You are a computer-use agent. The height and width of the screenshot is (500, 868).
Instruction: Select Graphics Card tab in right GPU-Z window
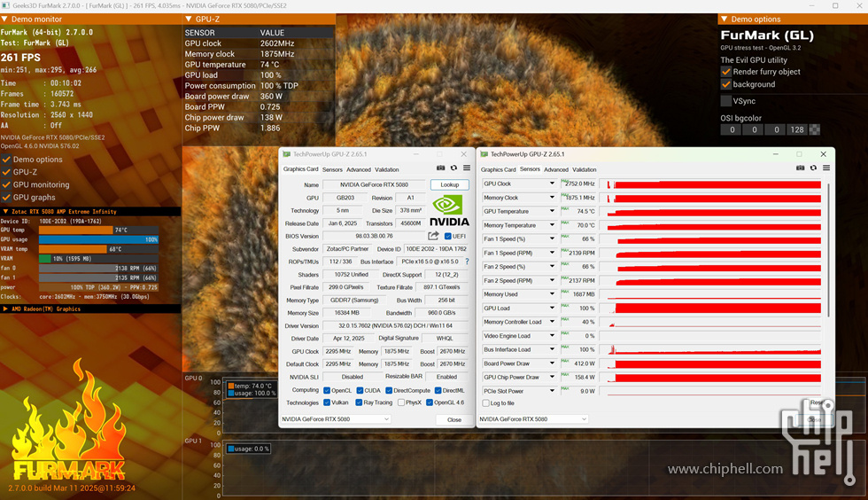[x=498, y=169]
